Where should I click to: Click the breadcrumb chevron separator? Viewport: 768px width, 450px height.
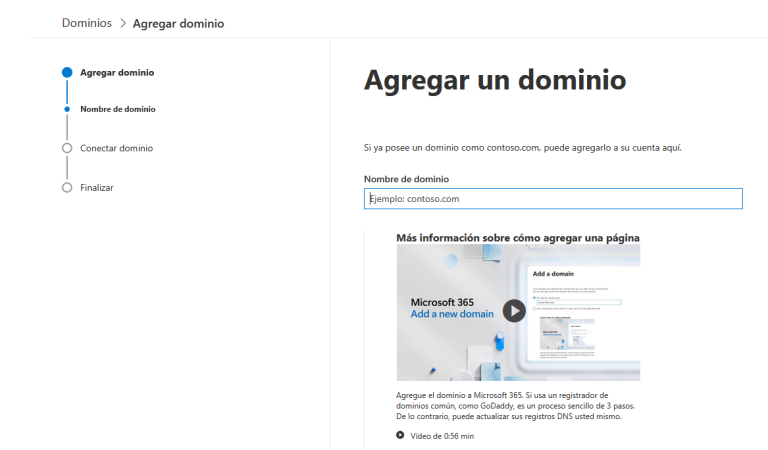[x=123, y=23]
